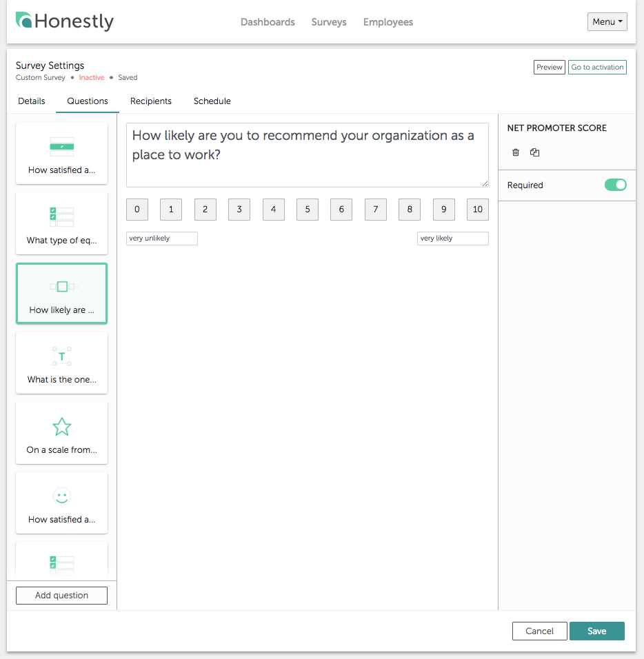Click the Honestly logo
The image size is (644, 659).
pos(64,21)
